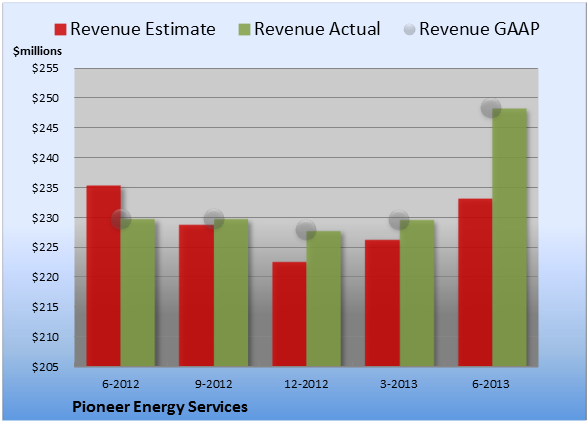Click the $205 y-axis label

point(45,366)
